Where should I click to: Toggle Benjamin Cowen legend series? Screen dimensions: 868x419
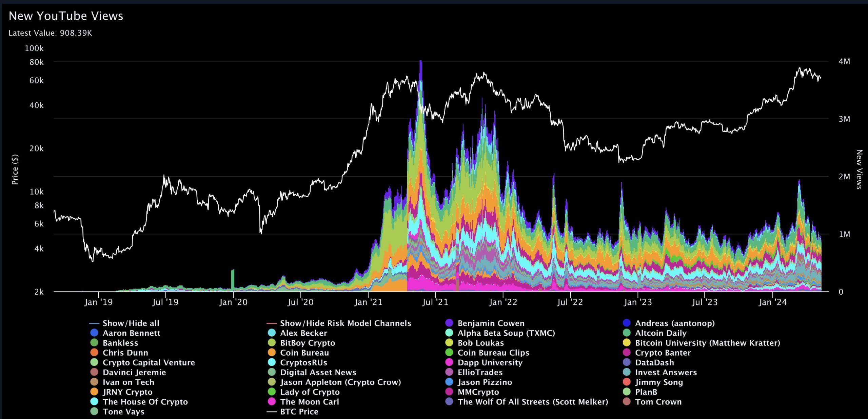coord(491,323)
